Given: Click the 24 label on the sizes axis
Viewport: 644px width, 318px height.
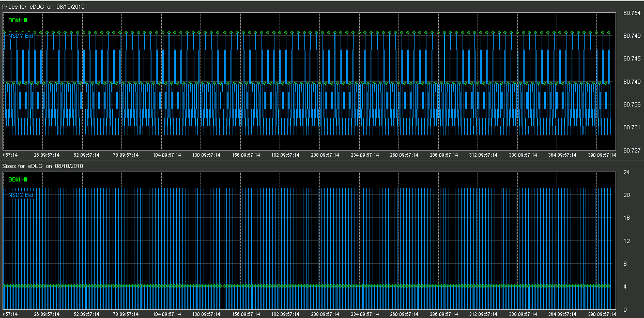Looking at the screenshot, I should pyautogui.click(x=626, y=172).
